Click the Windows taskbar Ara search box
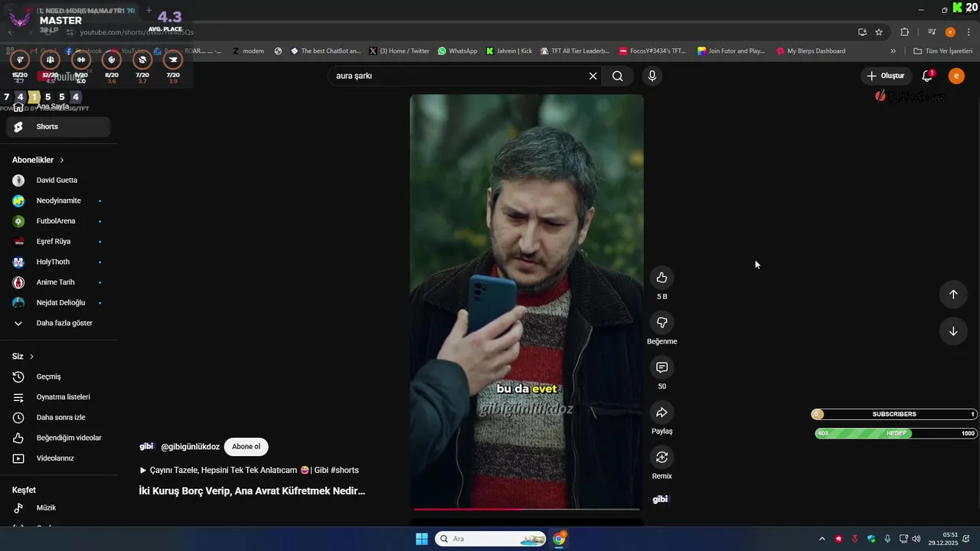The width and height of the screenshot is (980, 551). [x=491, y=539]
